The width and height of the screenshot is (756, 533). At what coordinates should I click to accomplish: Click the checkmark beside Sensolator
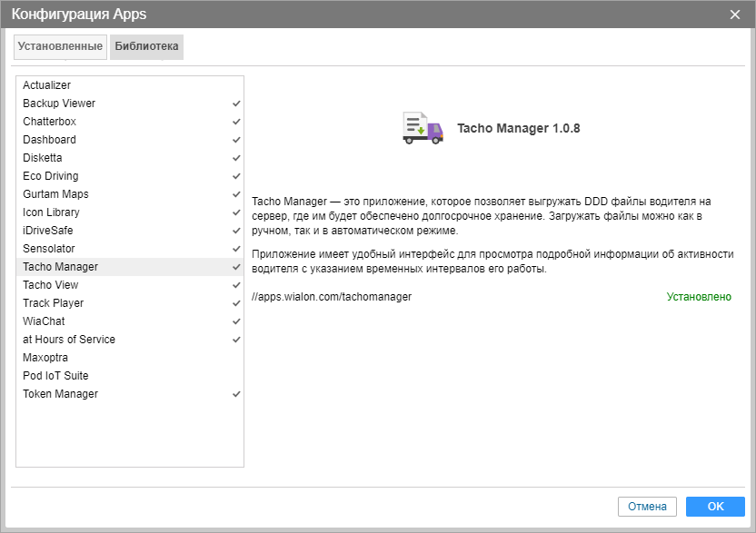click(x=236, y=249)
